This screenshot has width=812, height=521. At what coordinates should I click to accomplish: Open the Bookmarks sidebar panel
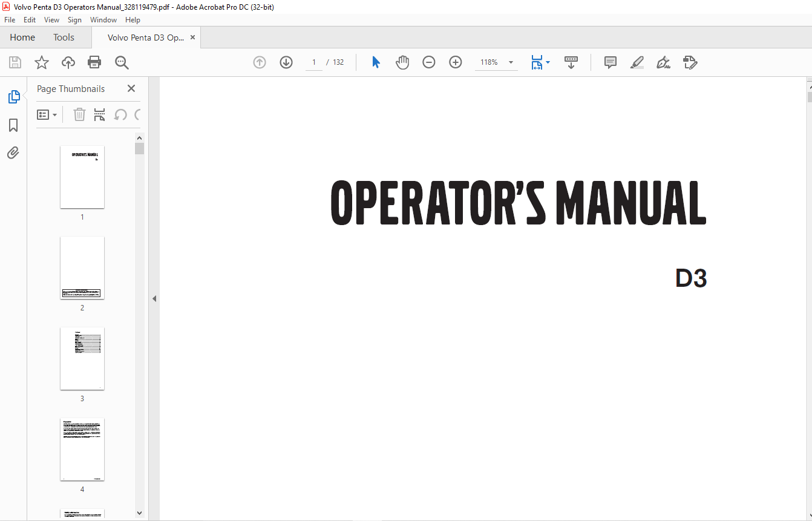(13, 125)
